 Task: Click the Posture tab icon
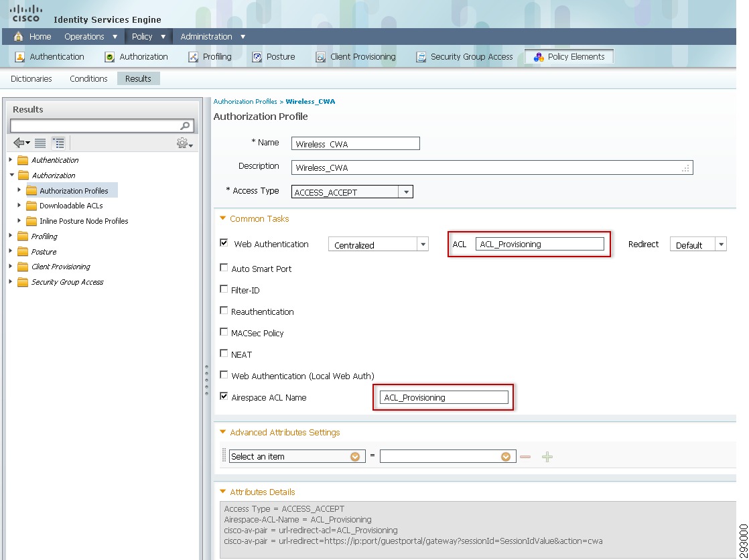pos(257,57)
